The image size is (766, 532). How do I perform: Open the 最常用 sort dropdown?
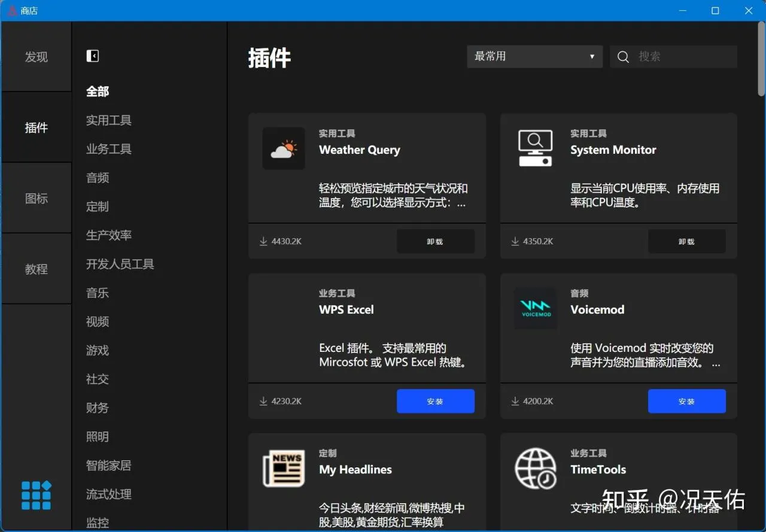(x=534, y=56)
